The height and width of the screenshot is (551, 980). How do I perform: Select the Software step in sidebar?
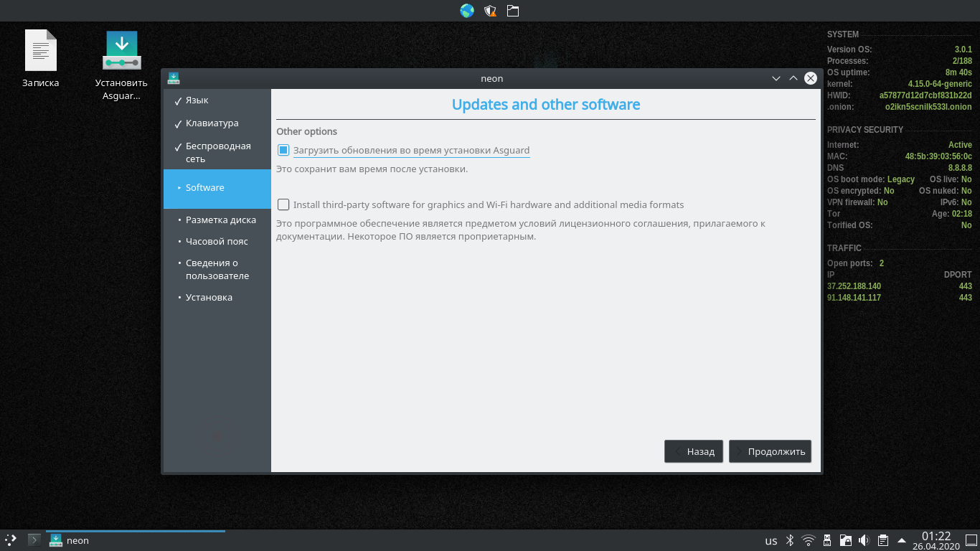pos(217,188)
